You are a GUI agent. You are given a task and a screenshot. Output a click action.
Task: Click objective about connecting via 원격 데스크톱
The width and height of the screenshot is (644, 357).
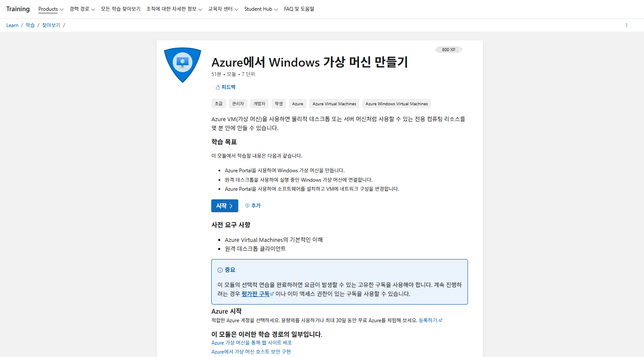[x=299, y=180]
